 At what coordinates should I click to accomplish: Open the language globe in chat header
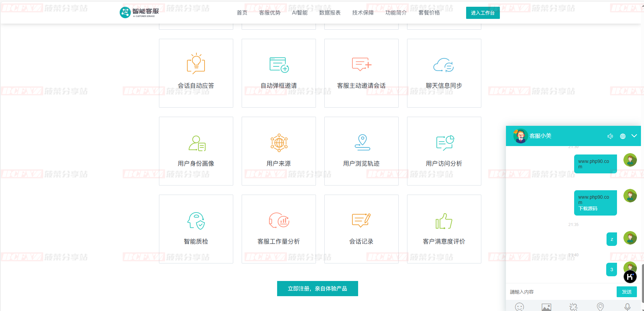(x=623, y=136)
